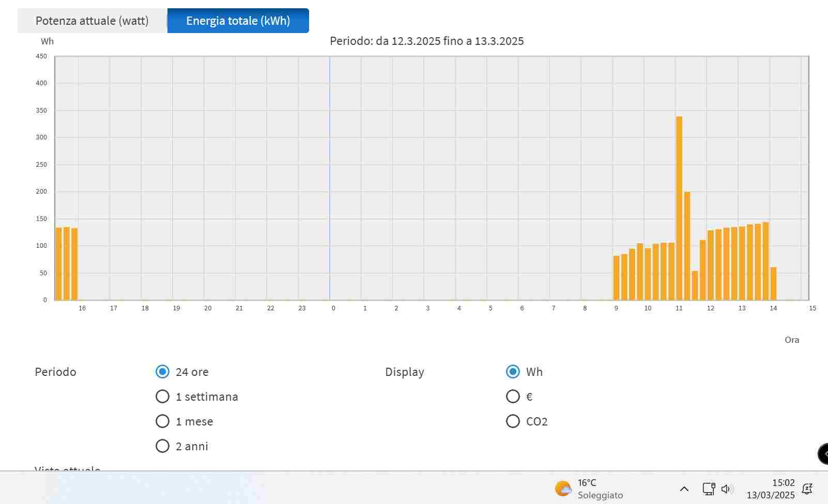Open the network status tray icon
The width and height of the screenshot is (828, 504).
(x=708, y=489)
